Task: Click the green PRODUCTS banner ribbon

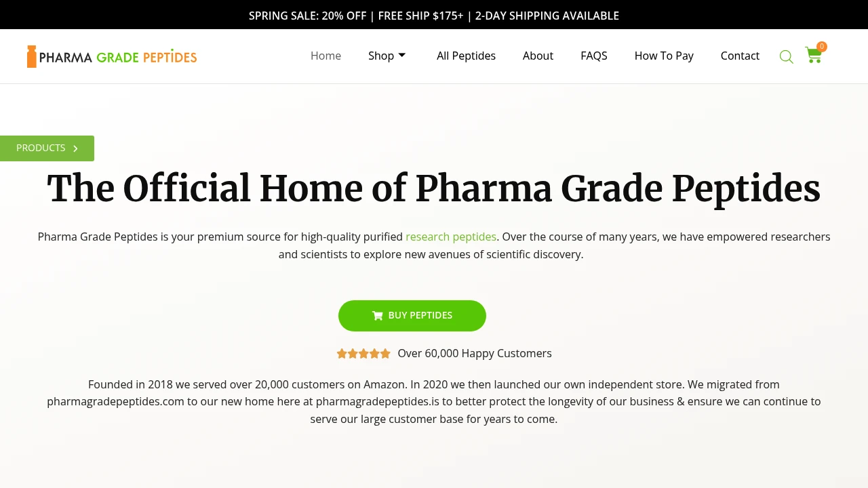Action: pos(41,148)
